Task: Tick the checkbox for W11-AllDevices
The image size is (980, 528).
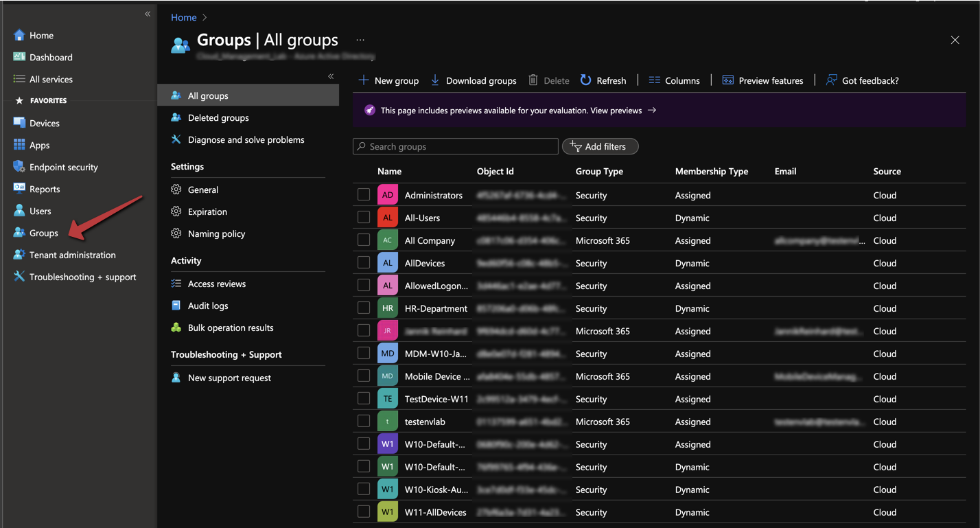Action: pyautogui.click(x=363, y=512)
